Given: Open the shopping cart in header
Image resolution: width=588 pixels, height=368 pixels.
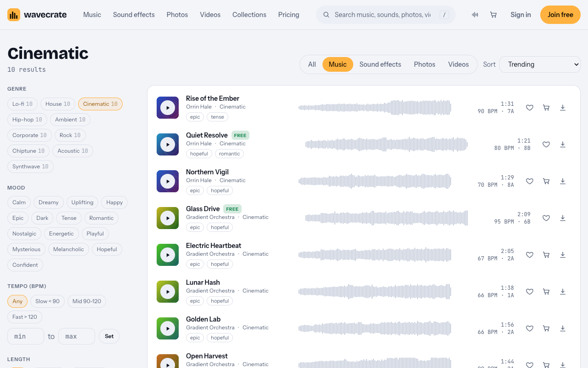Looking at the screenshot, I should (493, 15).
